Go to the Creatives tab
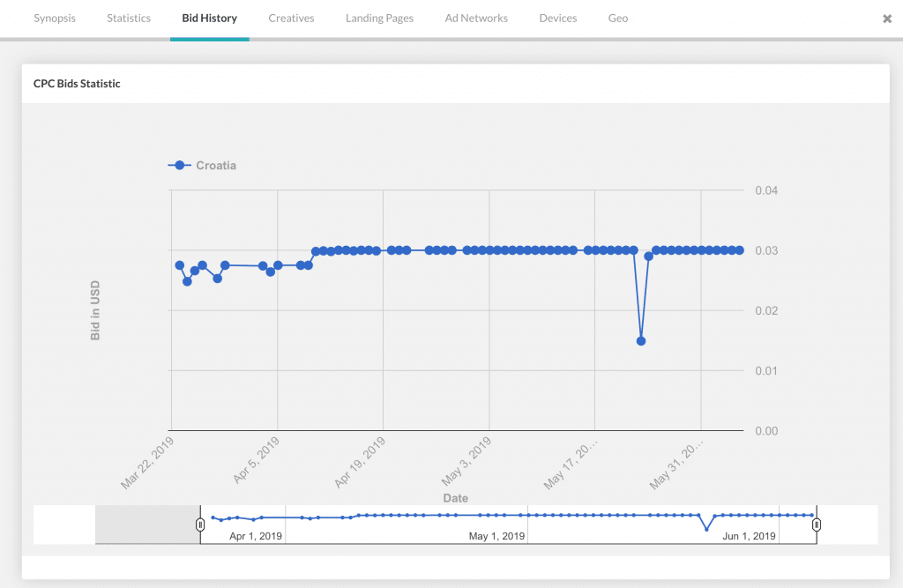Image resolution: width=903 pixels, height=588 pixels. 291,18
